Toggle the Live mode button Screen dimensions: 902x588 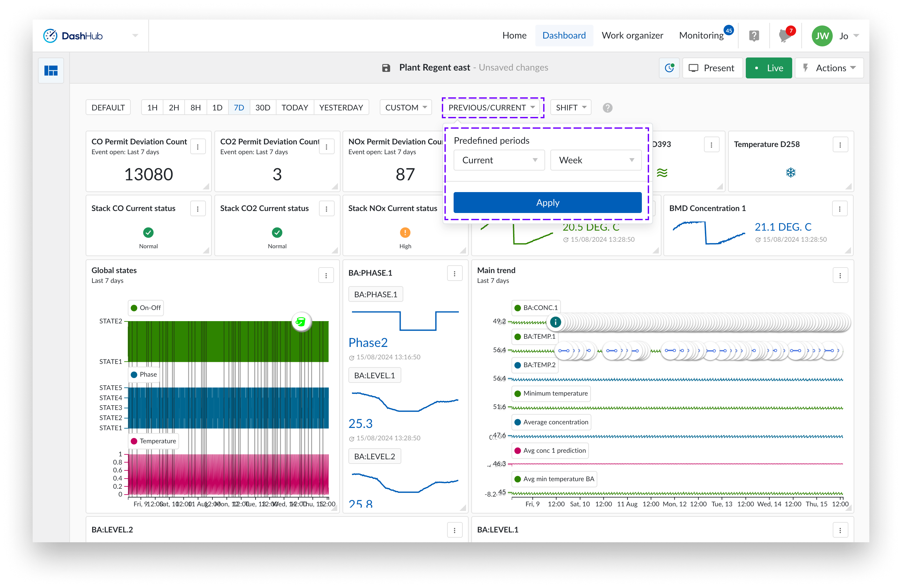point(768,68)
